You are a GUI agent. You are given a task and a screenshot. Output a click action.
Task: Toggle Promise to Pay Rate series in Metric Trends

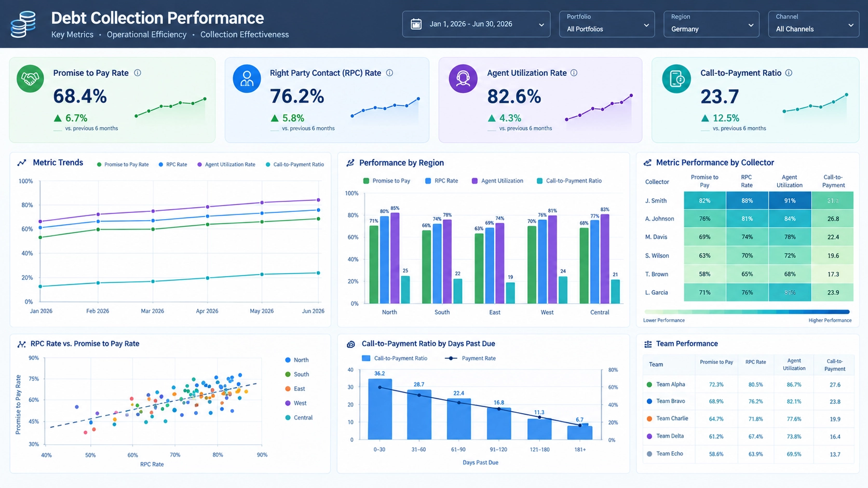tap(123, 165)
